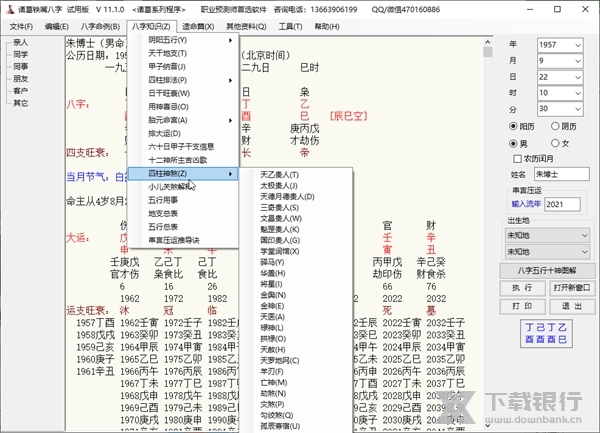Click the 执行 button
600x433 pixels.
tap(522, 288)
